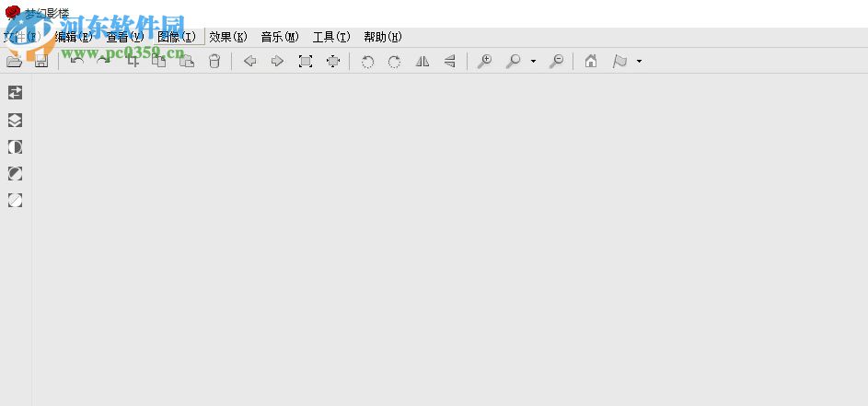The image size is (868, 406).
Task: Click the zoom in magnifier icon
Action: (x=484, y=61)
